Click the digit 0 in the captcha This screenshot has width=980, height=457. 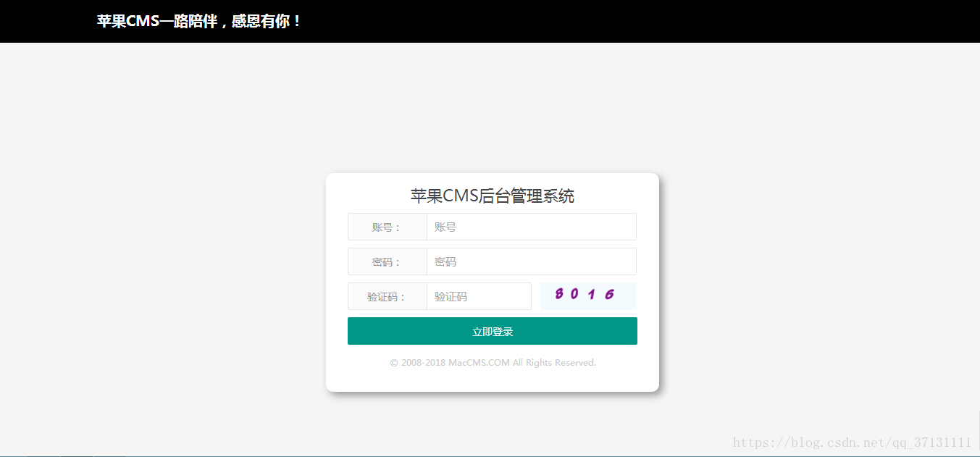(x=574, y=294)
